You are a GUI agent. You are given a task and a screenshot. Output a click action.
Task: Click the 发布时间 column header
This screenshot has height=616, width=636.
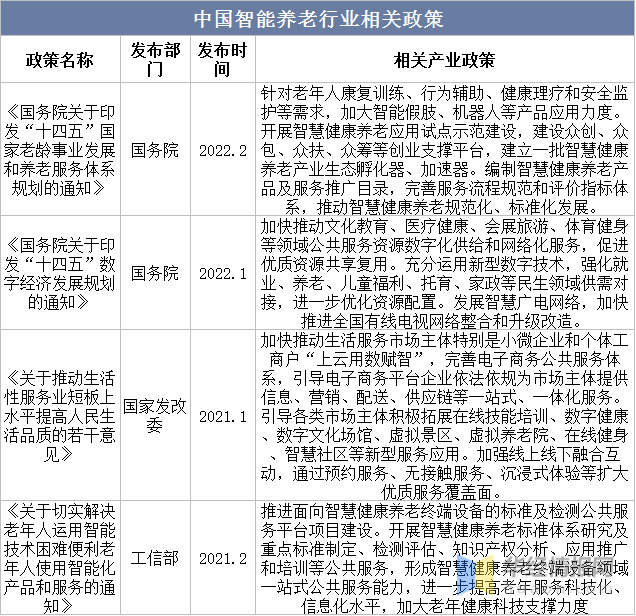(220, 59)
